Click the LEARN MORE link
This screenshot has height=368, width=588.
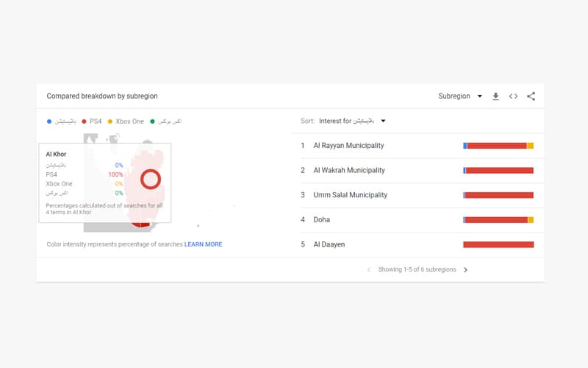click(x=203, y=244)
